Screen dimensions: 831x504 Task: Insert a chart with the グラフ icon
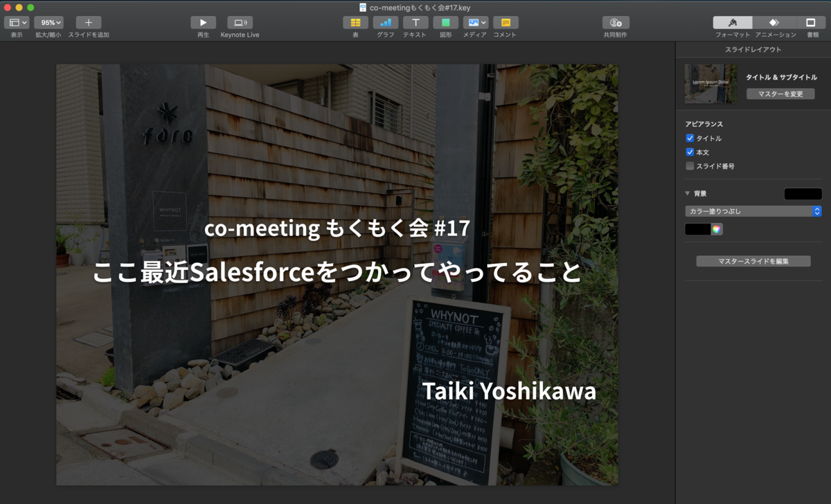[386, 23]
